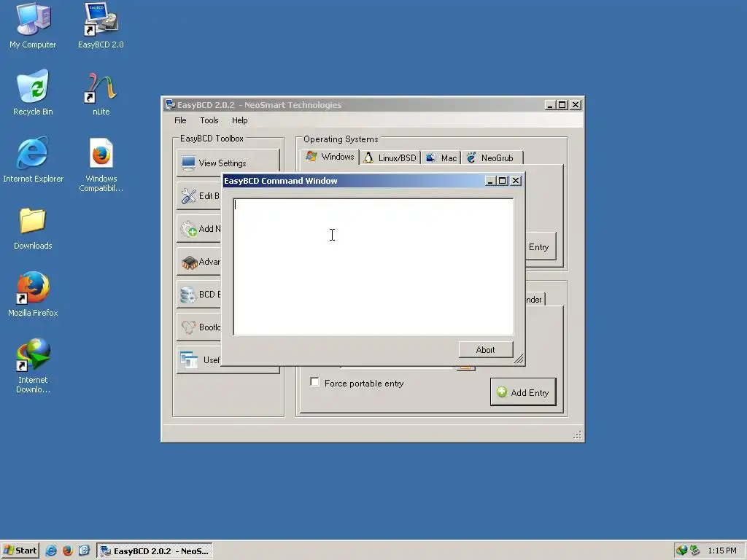Click the Bootloader Setup toolbox button
This screenshot has width=747, height=560.
[199, 327]
